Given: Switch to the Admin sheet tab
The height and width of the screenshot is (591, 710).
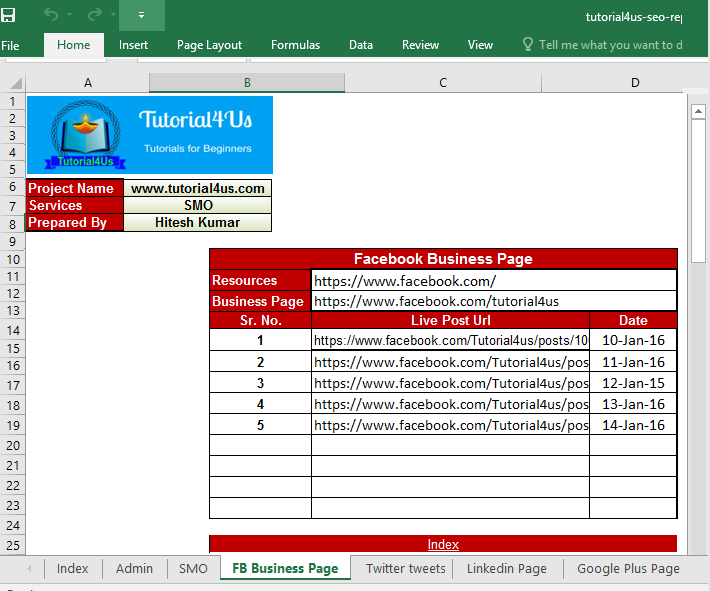Looking at the screenshot, I should pos(134,568).
